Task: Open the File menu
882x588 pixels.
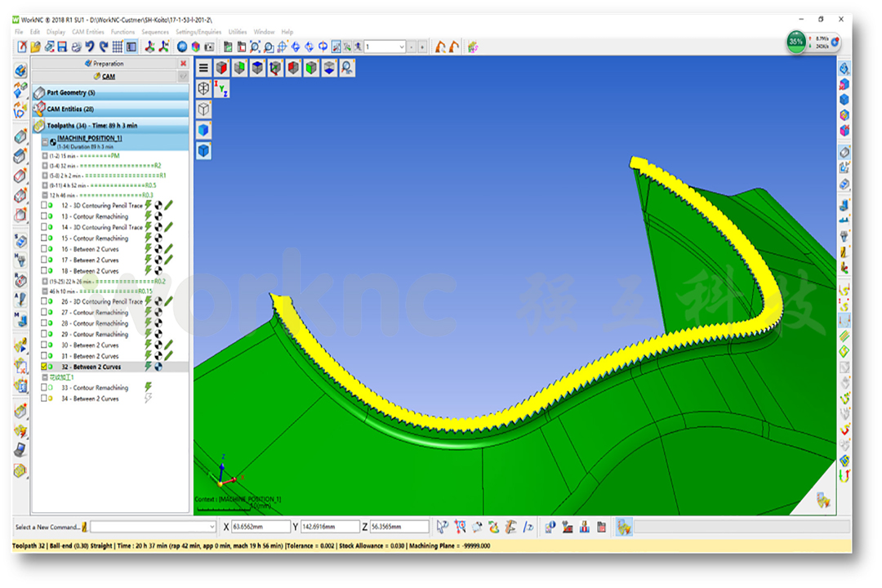Action: point(19,32)
